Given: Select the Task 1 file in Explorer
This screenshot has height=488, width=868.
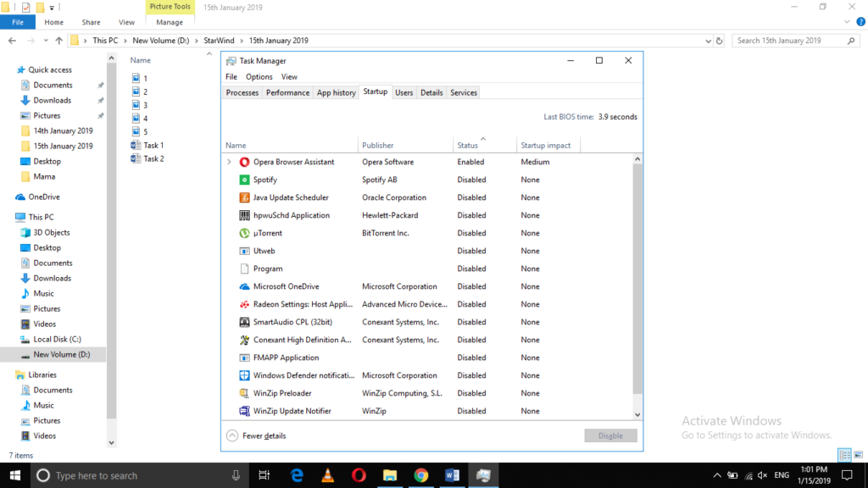Looking at the screenshot, I should [147, 145].
